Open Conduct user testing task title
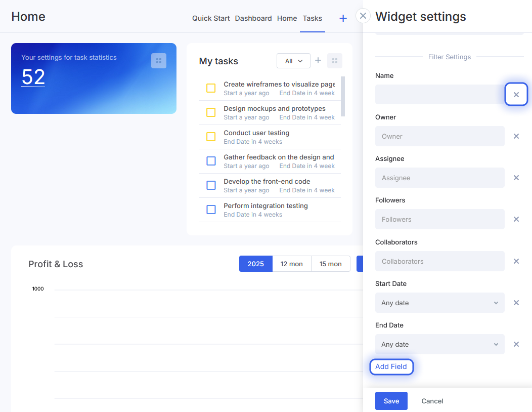This screenshot has width=532, height=412. click(x=256, y=133)
